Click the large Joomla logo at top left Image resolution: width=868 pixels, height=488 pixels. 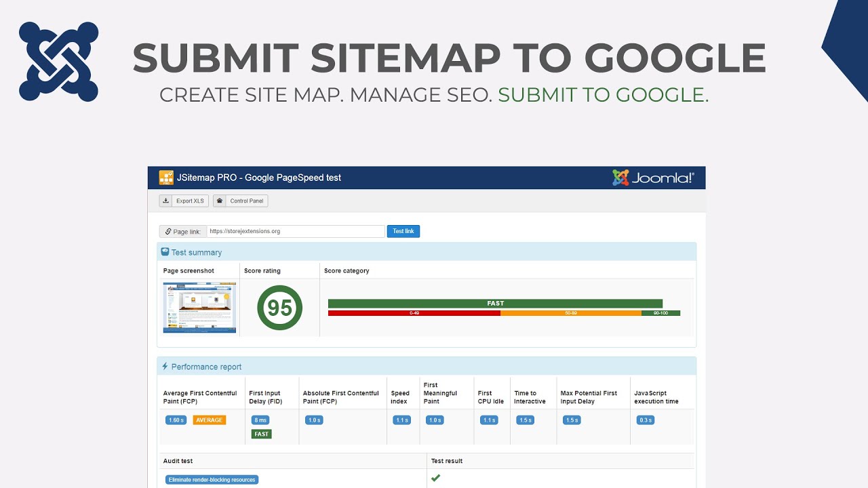[x=59, y=62]
